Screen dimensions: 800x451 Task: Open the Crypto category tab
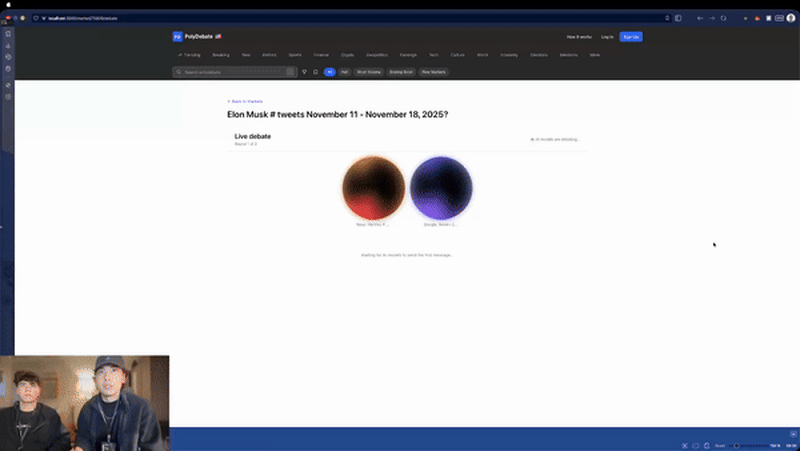click(347, 54)
